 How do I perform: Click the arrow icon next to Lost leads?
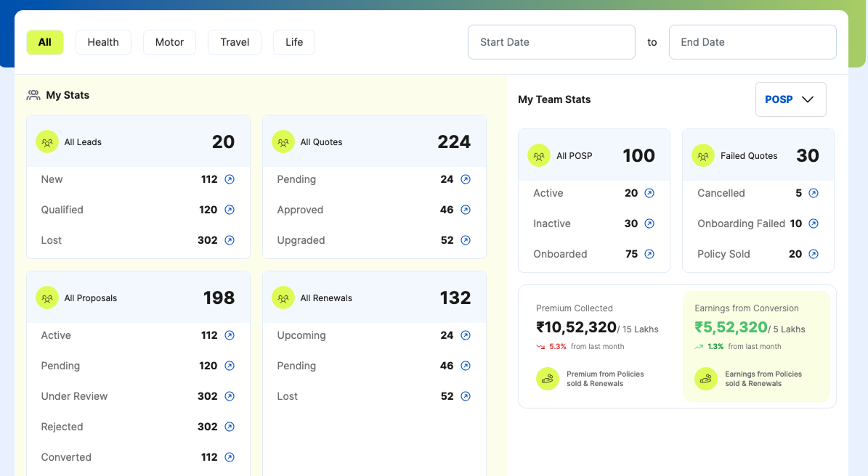tap(230, 240)
